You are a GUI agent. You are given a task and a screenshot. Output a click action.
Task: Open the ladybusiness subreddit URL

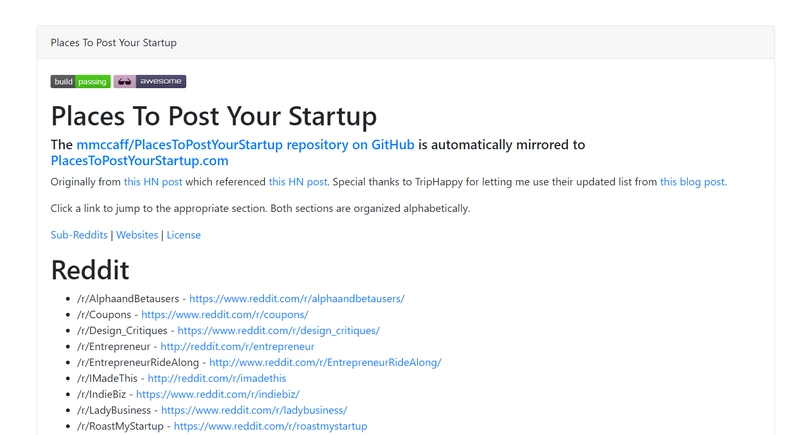[254, 410]
